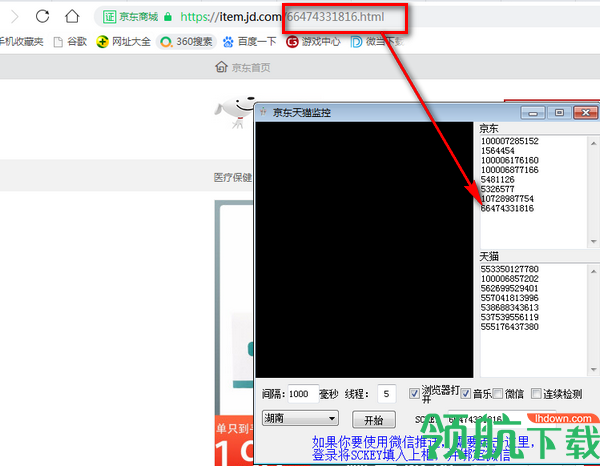Click the 游戏中心 red icon
600x466 pixels.
[292, 42]
